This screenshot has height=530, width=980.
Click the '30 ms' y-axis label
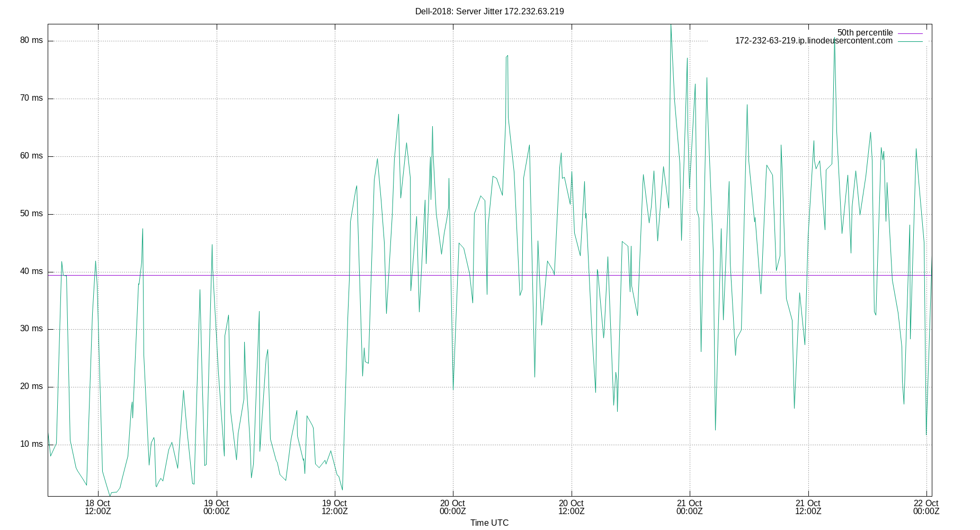31,329
